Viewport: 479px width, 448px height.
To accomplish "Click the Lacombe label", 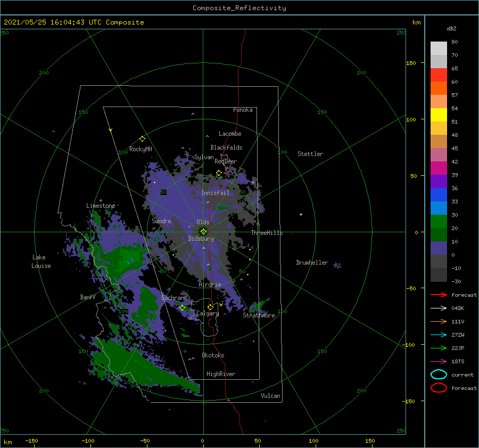I will coord(230,134).
